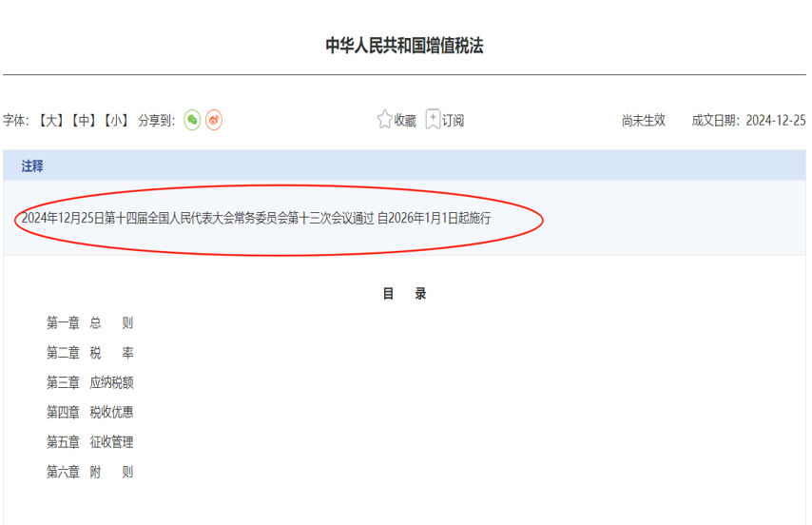Open 第一章 总则 in the contents

[x=90, y=323]
